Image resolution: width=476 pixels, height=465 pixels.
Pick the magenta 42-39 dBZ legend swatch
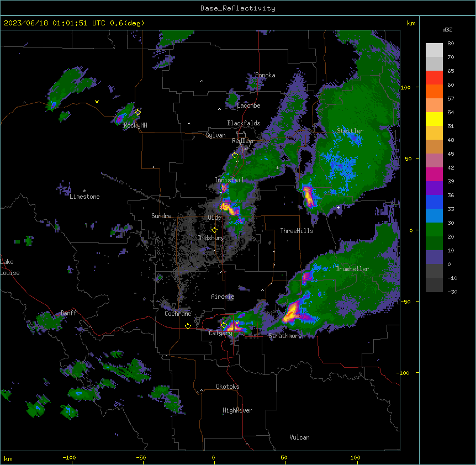pyautogui.click(x=434, y=174)
